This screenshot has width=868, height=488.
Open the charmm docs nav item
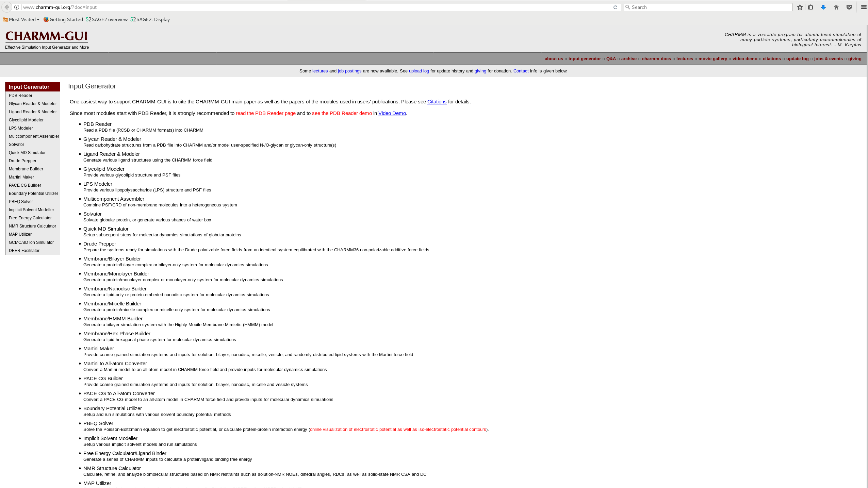point(656,59)
